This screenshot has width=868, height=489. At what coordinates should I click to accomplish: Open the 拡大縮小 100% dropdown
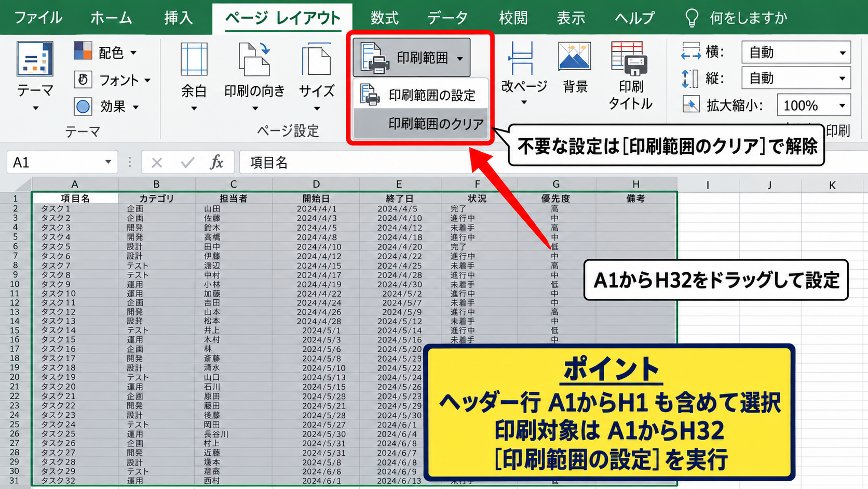click(x=842, y=105)
